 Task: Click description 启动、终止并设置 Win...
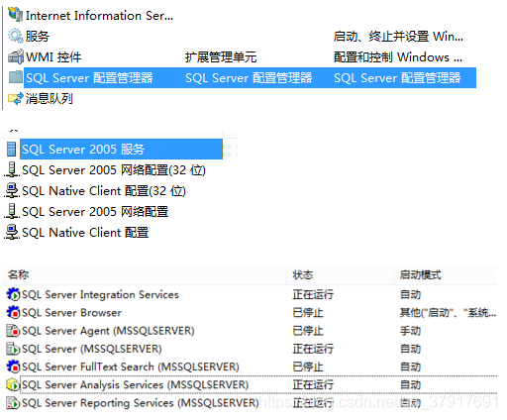point(398,36)
